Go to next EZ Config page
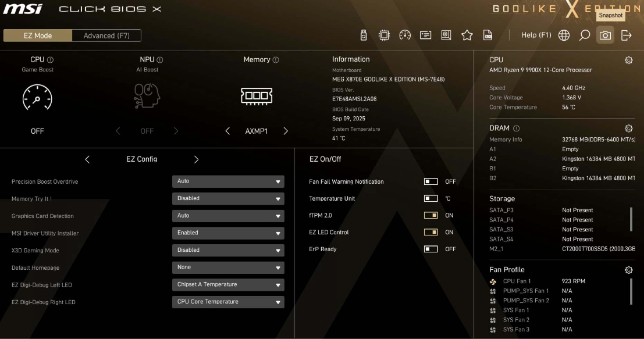Screen dimensions: 644x339 pyautogui.click(x=196, y=159)
